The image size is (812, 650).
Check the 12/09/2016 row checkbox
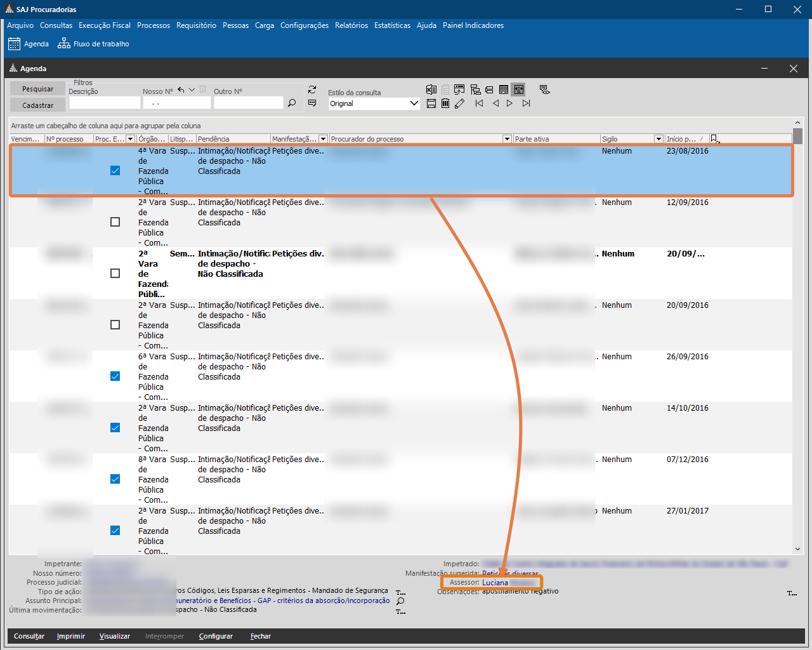pos(115,222)
